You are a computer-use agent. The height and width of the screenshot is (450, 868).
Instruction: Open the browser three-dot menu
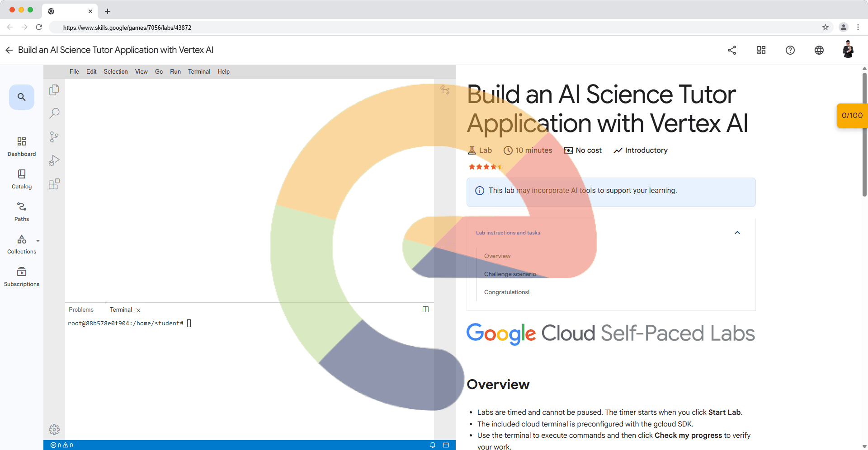click(858, 27)
